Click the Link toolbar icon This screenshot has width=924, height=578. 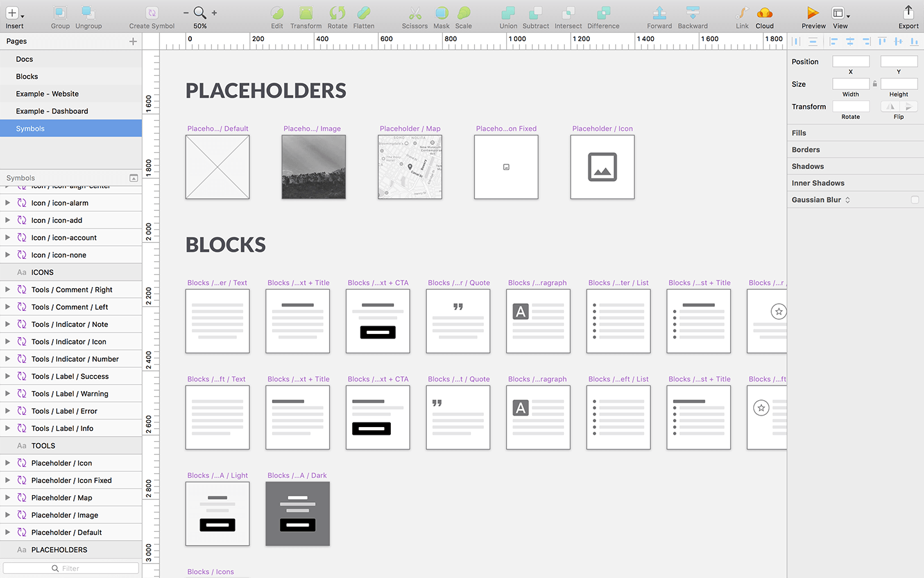click(x=742, y=13)
